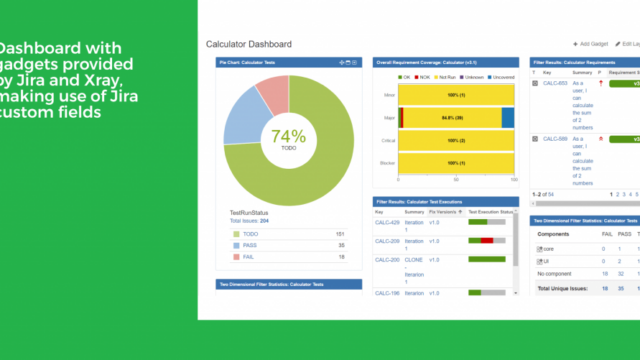This screenshot has width=640, height=360.
Task: Open the CALC-209 test execution
Action: 387,241
